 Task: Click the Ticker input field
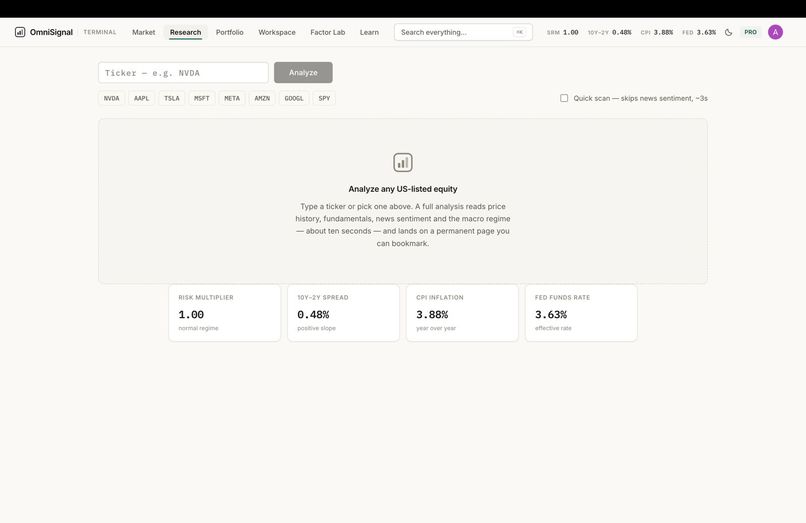(183, 73)
